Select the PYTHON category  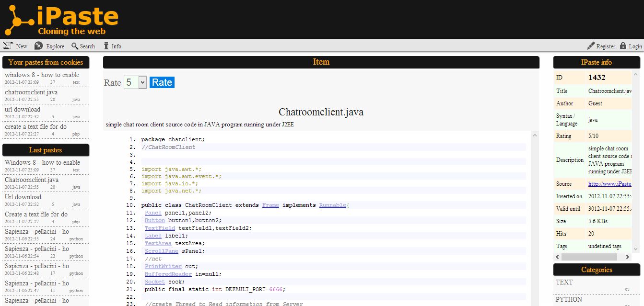(x=569, y=299)
